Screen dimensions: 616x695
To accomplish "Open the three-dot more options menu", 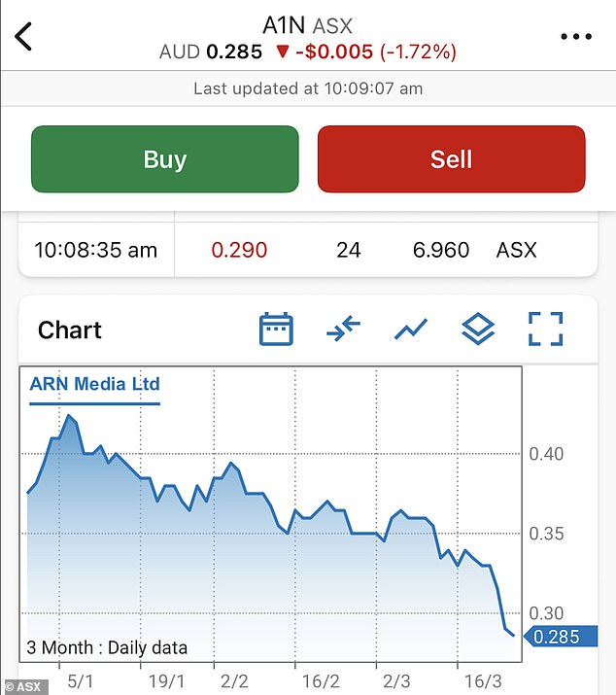I will 575,37.
